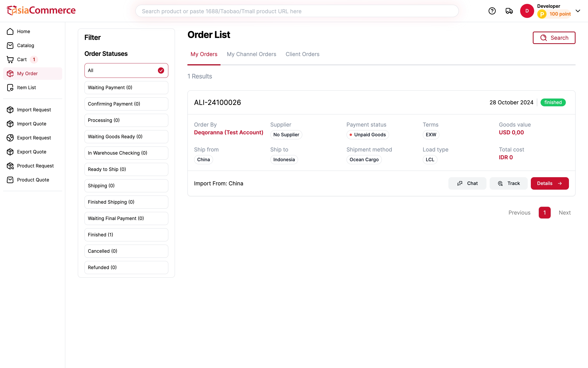Screen dimensions: 588x368
Task: Select page 1 in pagination
Action: click(544, 212)
